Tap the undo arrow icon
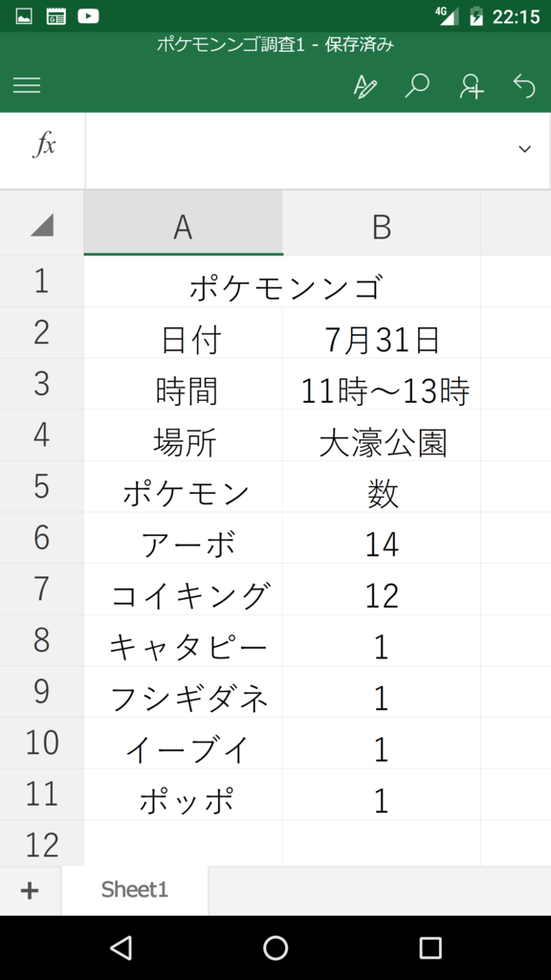The width and height of the screenshot is (551, 980). click(x=524, y=85)
